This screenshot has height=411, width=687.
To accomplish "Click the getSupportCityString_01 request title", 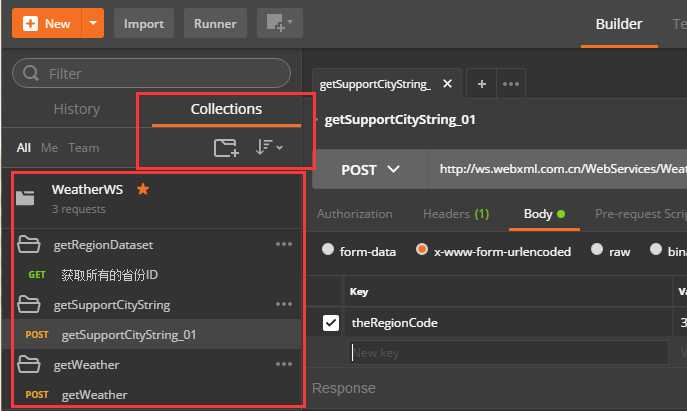I will [400, 120].
